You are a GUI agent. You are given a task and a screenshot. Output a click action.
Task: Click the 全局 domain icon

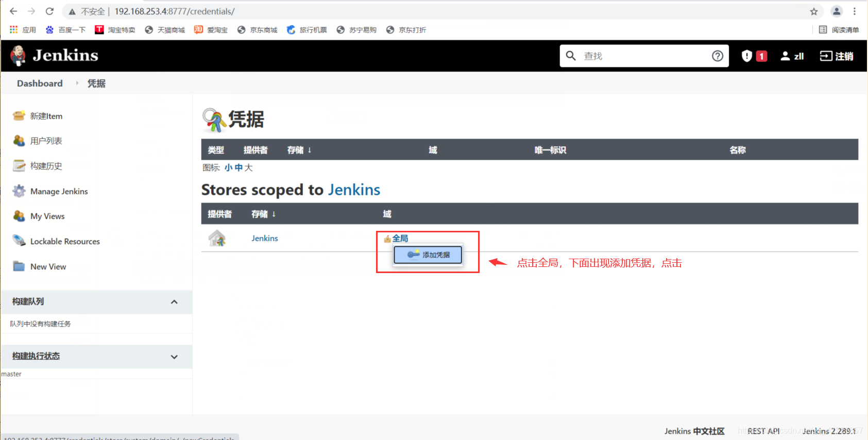[x=387, y=239]
